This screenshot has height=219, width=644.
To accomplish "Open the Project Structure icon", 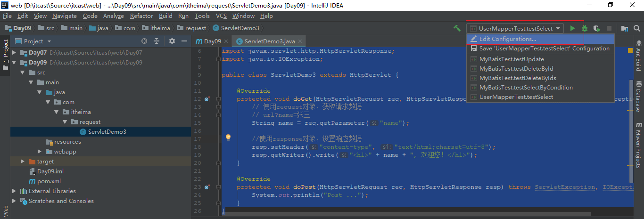I will click(625, 28).
